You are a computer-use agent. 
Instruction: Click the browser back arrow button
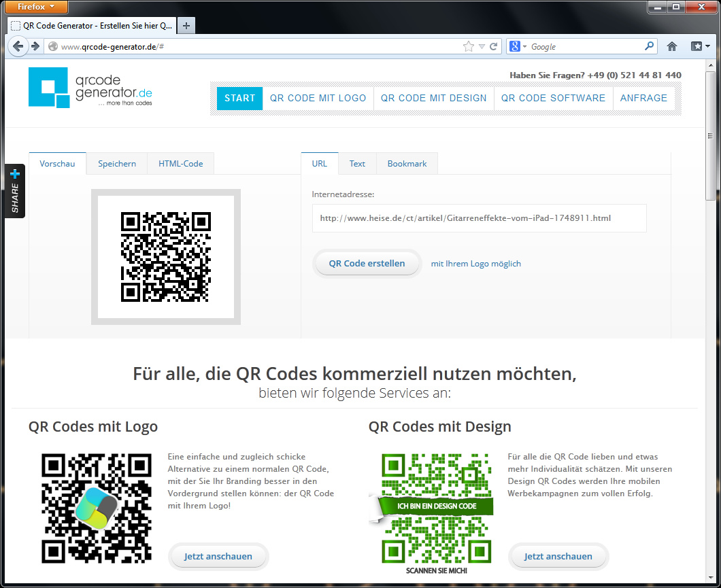[x=18, y=46]
